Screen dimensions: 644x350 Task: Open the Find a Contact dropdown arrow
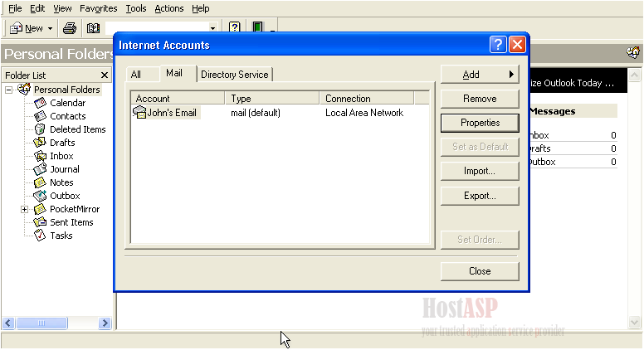click(x=212, y=28)
